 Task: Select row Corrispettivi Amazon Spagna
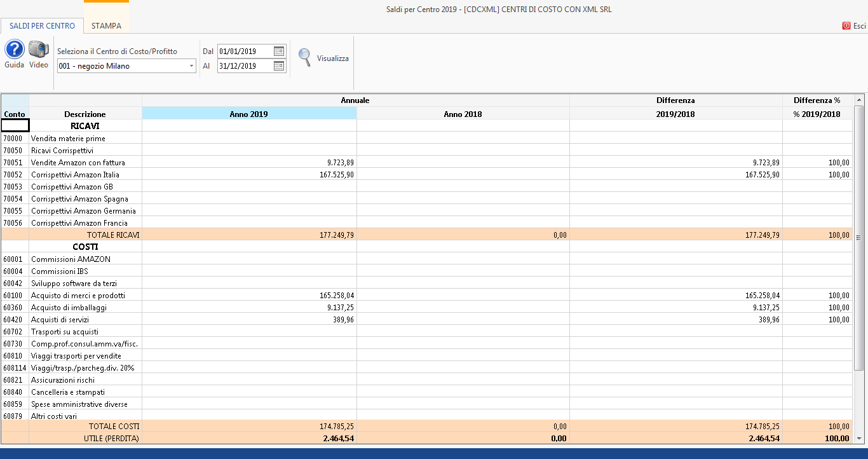pos(426,198)
